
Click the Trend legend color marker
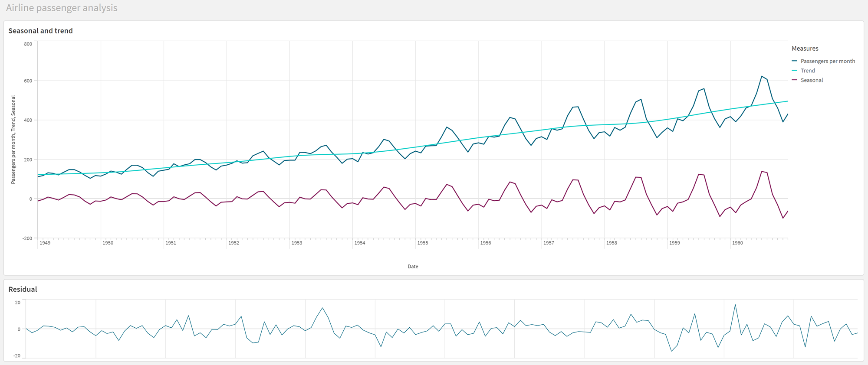(x=795, y=71)
